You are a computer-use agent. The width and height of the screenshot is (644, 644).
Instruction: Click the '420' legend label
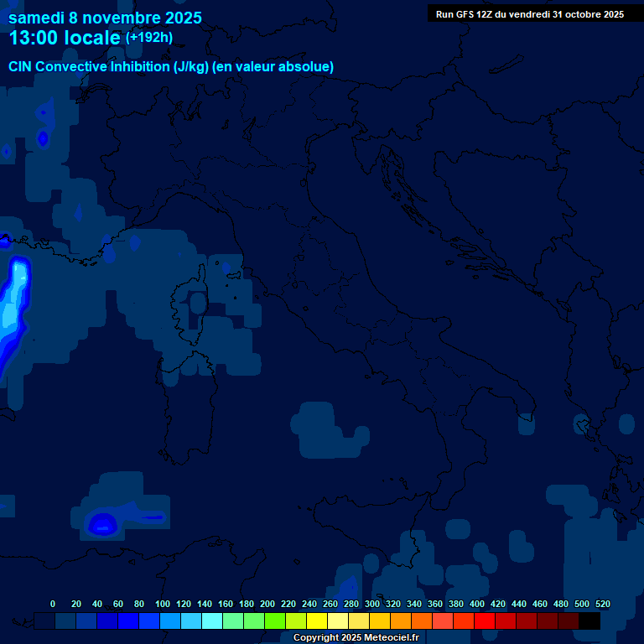(497, 604)
